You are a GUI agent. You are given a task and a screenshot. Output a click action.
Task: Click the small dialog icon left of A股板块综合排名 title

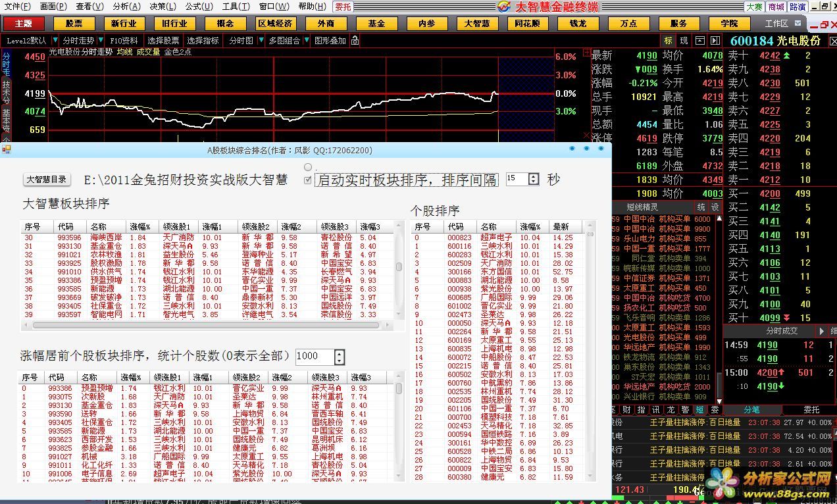[x=6, y=150]
